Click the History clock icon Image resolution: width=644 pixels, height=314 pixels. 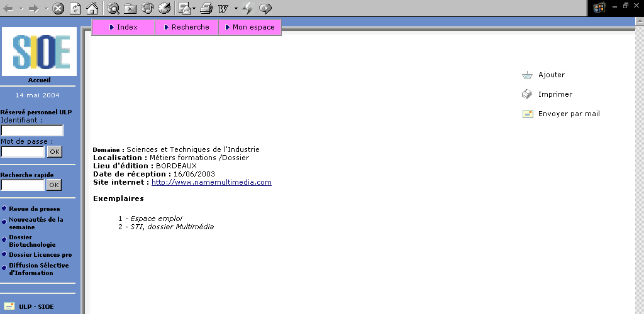164,8
